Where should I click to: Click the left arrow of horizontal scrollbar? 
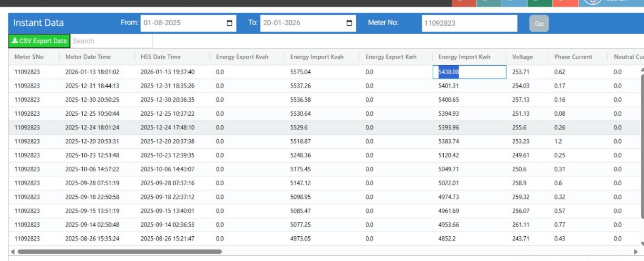pos(12,251)
